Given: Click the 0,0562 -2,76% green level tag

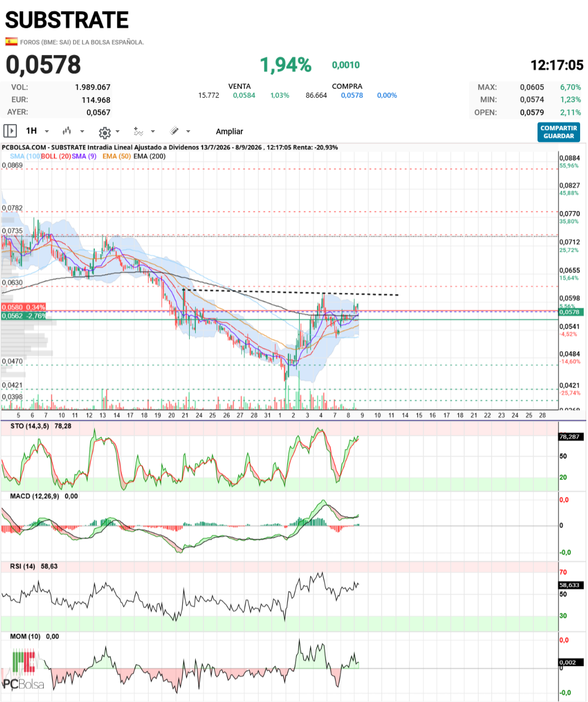Looking at the screenshot, I should click(24, 316).
